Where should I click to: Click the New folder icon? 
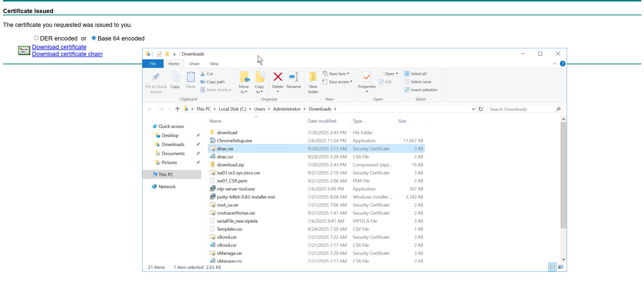313,77
